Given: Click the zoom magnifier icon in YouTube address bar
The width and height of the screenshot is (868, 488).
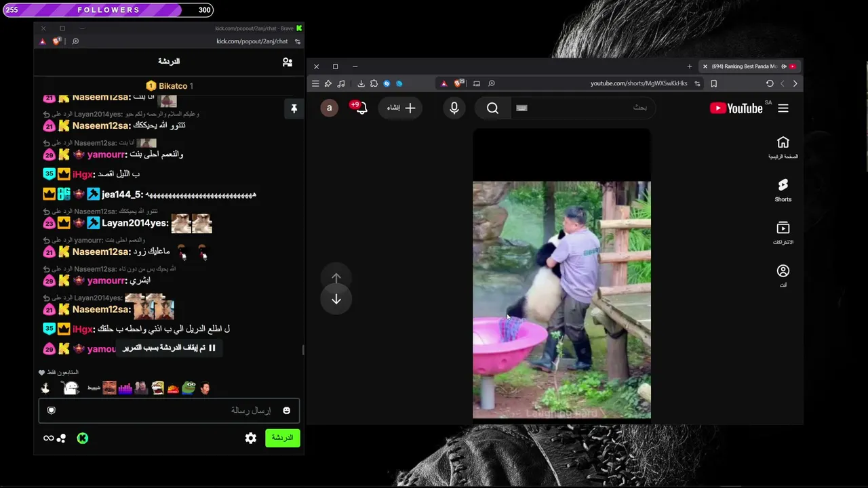Looking at the screenshot, I should click(492, 83).
